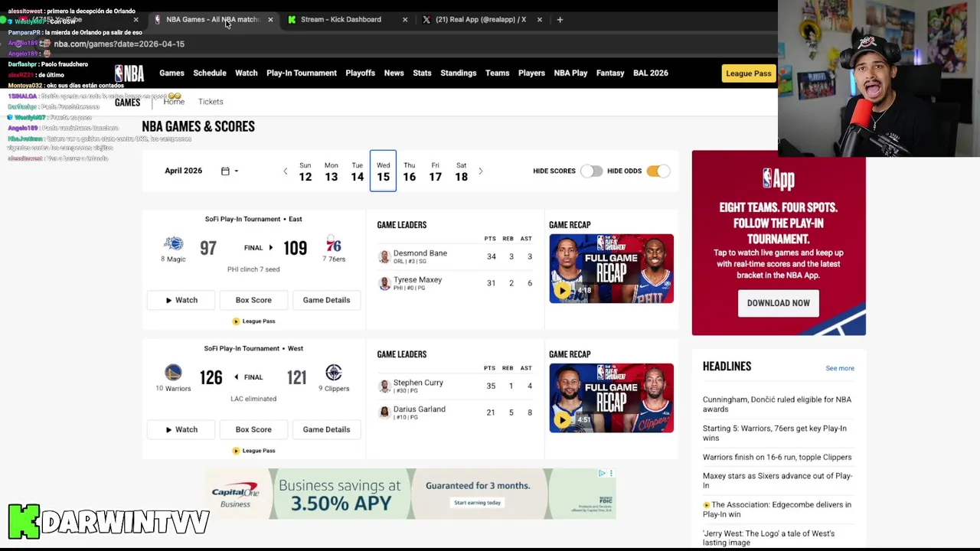The width and height of the screenshot is (980, 551).
Task: Play the Warriors vs Clippers recap video
Action: pyautogui.click(x=563, y=419)
